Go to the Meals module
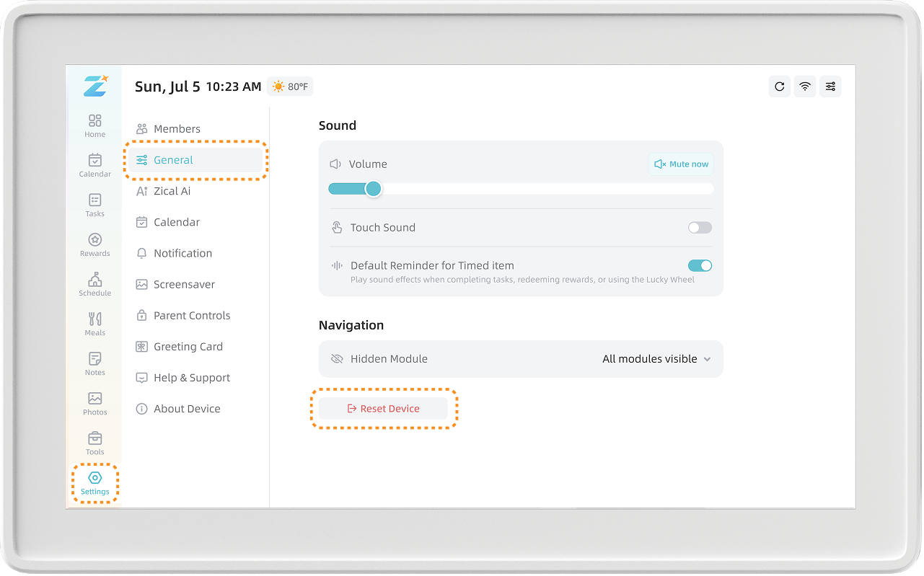Screen dimensions: 924x576 tap(94, 324)
